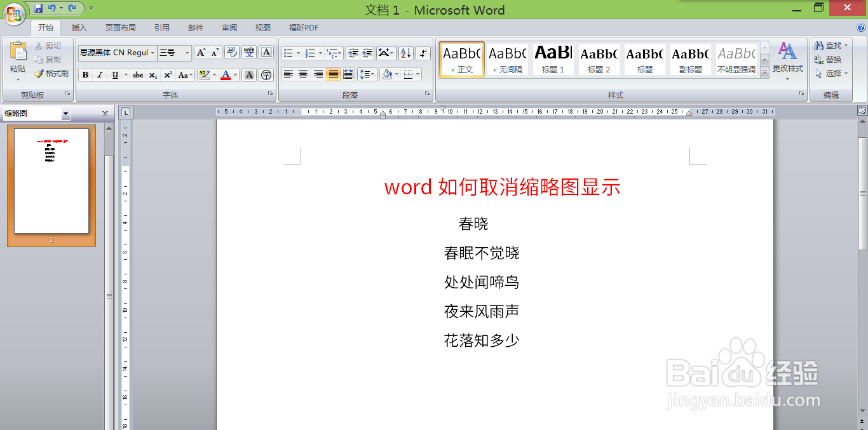Select page 1 thumbnail
The height and width of the screenshot is (430, 868).
tap(51, 185)
